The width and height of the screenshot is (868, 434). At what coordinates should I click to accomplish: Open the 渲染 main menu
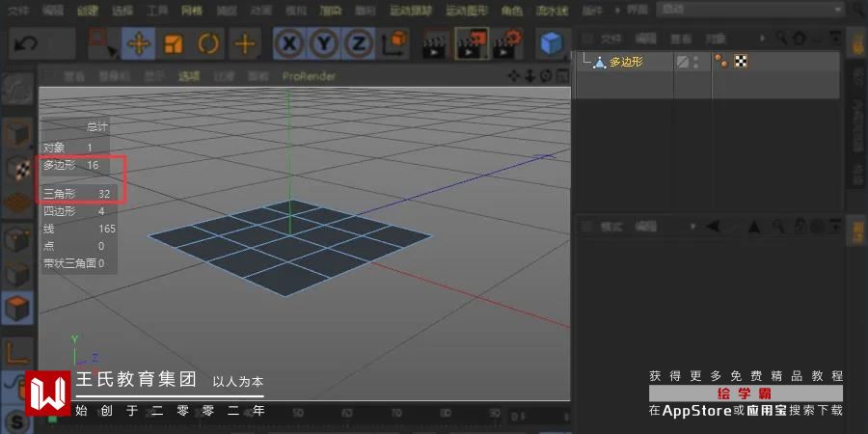click(331, 10)
